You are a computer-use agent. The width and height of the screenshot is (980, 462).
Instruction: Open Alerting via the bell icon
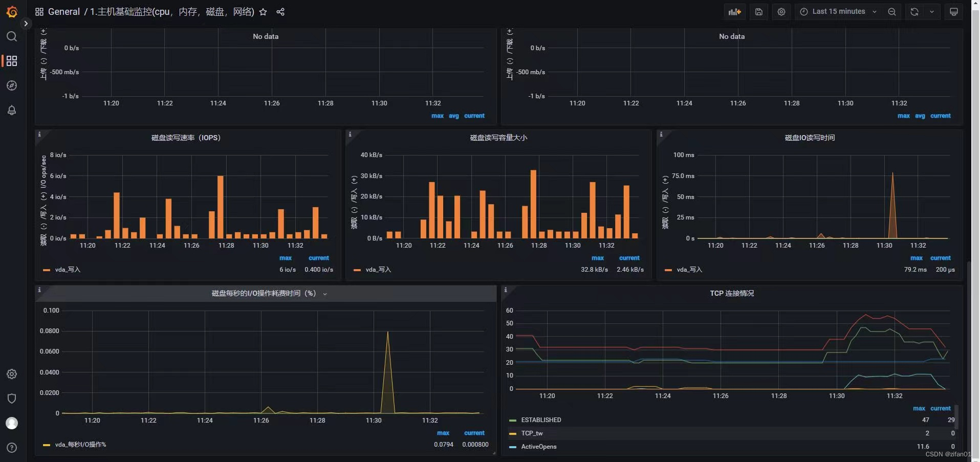11,110
